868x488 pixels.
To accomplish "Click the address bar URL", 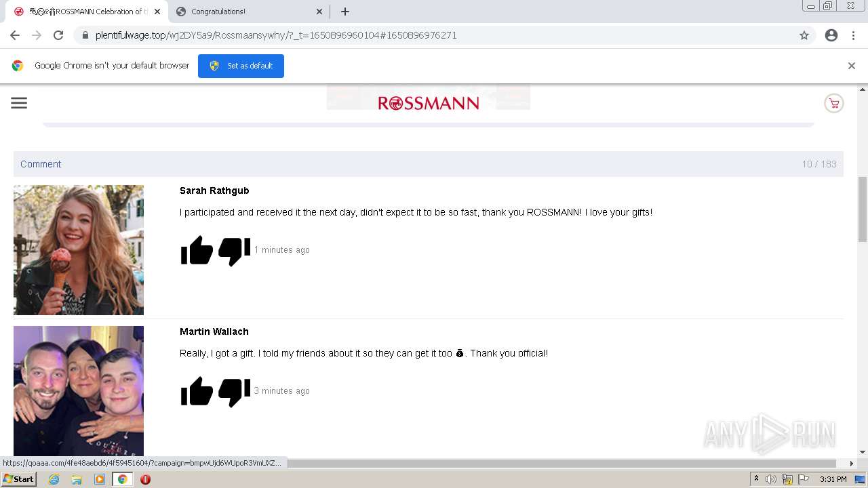I will click(x=276, y=35).
